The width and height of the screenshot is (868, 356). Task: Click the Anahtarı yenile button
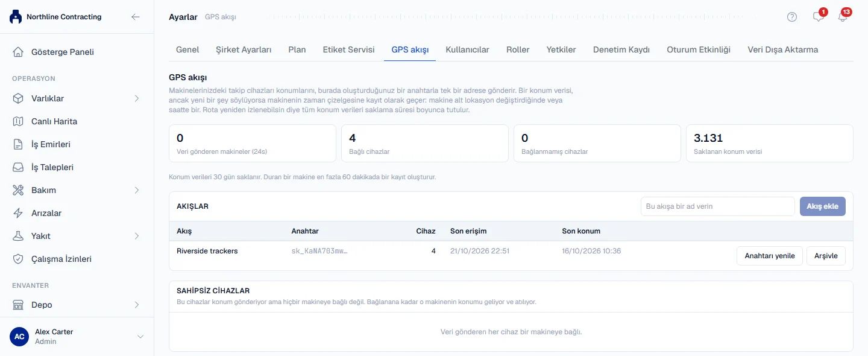click(770, 256)
